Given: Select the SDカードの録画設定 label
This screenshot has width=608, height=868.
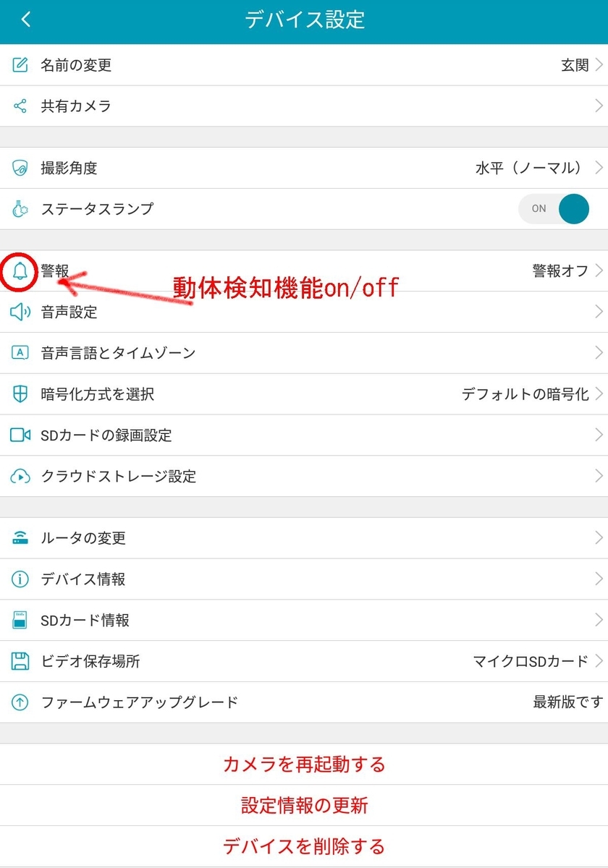Looking at the screenshot, I should pos(106,435).
